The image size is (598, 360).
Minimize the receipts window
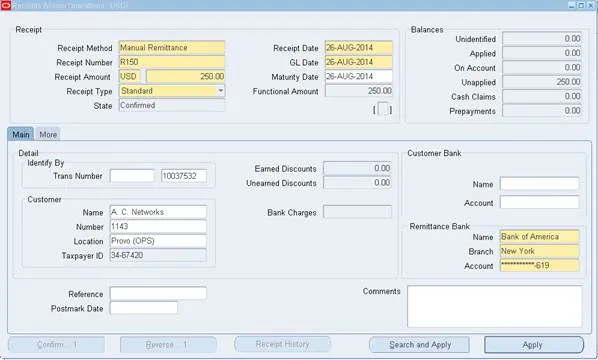click(571, 5)
